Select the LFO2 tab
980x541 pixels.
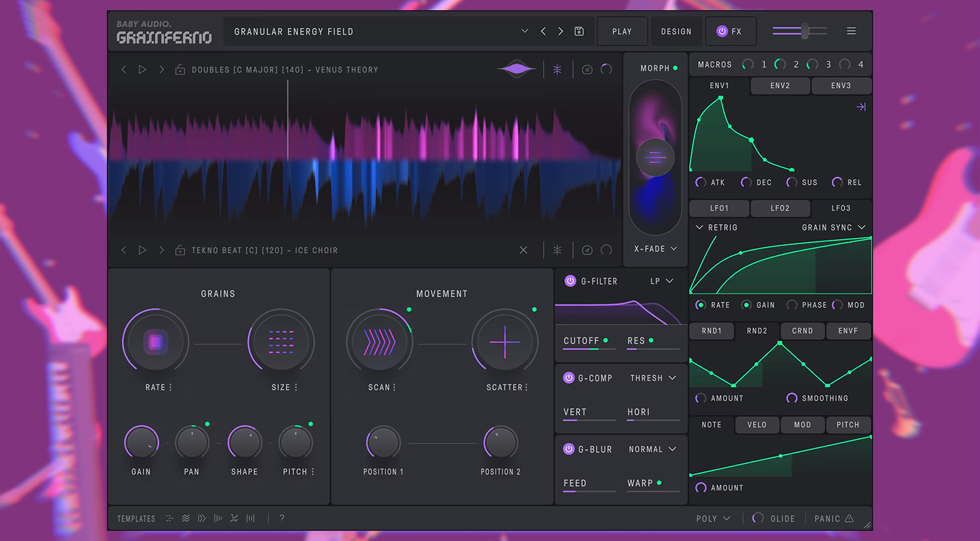(x=780, y=208)
